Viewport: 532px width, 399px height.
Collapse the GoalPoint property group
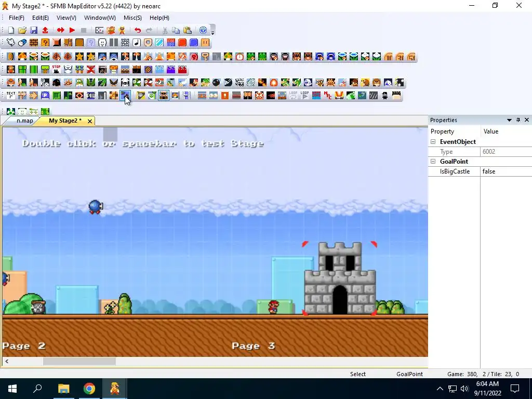(433, 162)
